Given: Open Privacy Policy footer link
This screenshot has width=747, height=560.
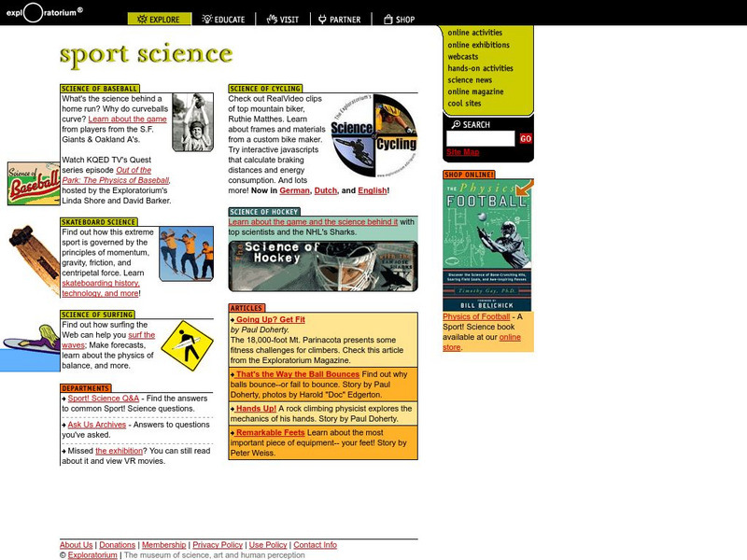Looking at the screenshot, I should tap(218, 545).
